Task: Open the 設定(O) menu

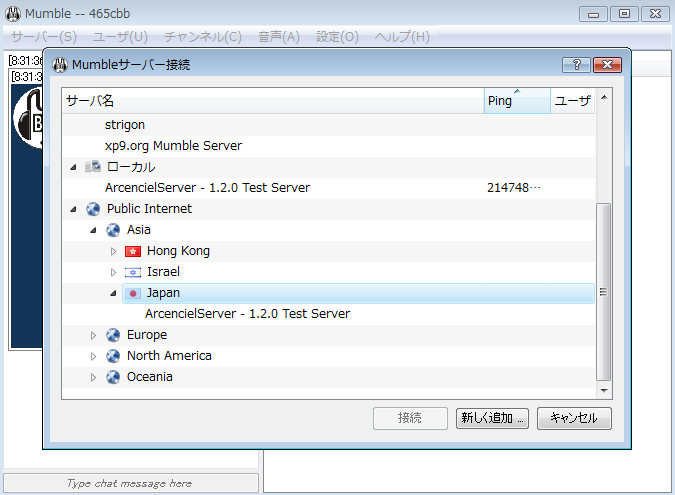Action: tap(337, 37)
